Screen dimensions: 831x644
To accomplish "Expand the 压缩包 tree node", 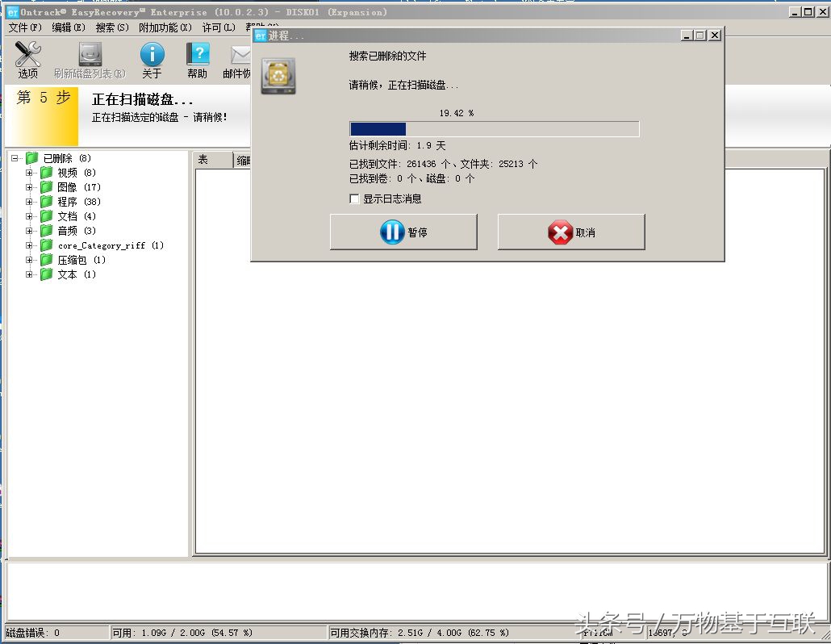I will [x=29, y=260].
